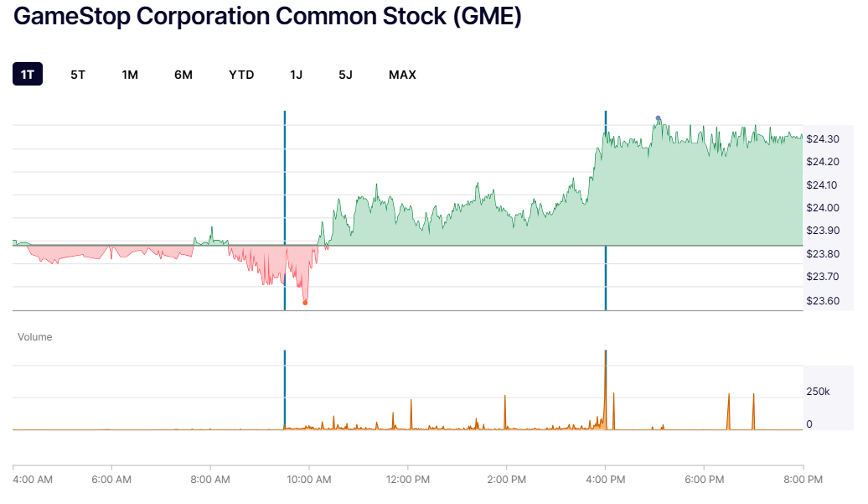This screenshot has width=868, height=504.
Task: Show the MAX chart history
Action: click(402, 74)
